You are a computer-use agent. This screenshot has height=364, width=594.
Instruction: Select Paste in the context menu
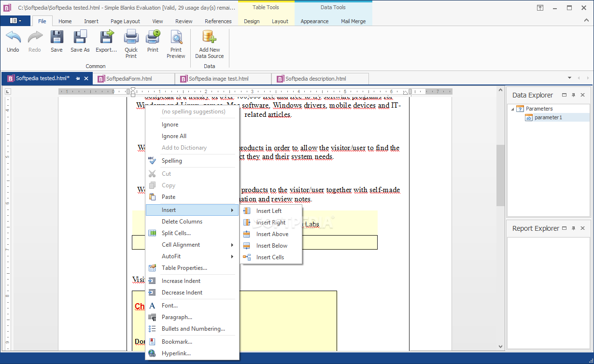[x=192, y=197]
